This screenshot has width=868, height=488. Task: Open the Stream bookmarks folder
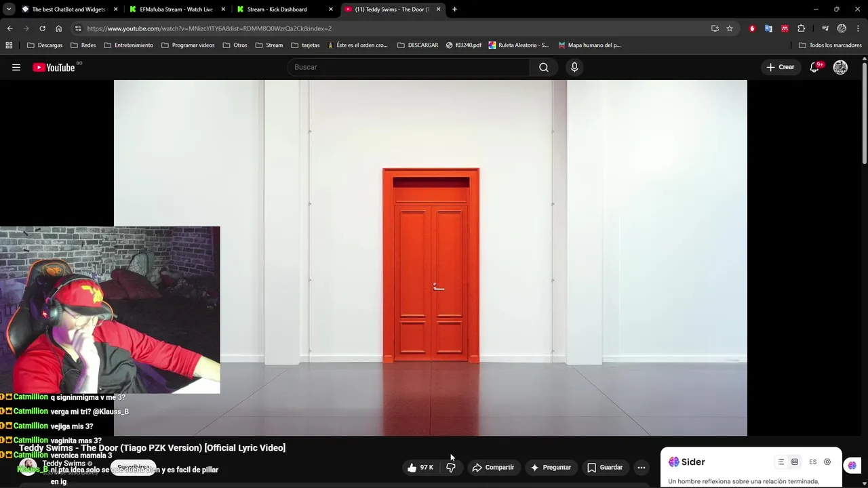(x=269, y=45)
